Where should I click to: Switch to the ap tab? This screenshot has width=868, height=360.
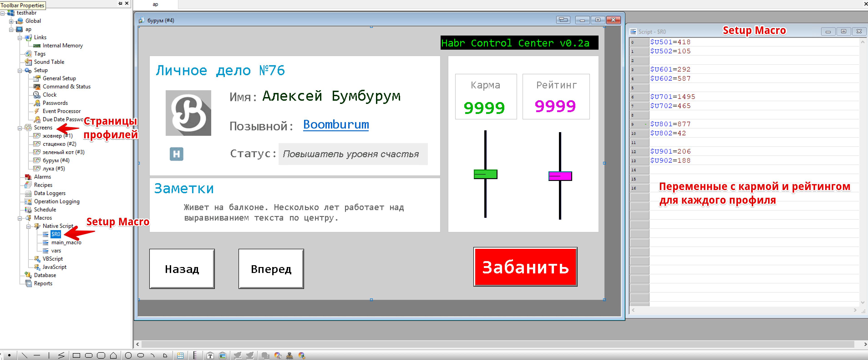click(155, 4)
